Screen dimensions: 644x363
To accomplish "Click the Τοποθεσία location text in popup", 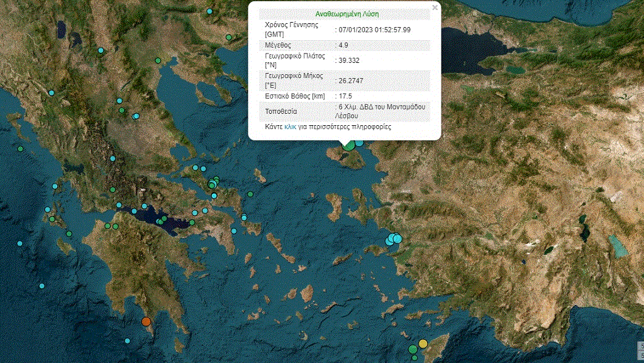I will [x=381, y=112].
